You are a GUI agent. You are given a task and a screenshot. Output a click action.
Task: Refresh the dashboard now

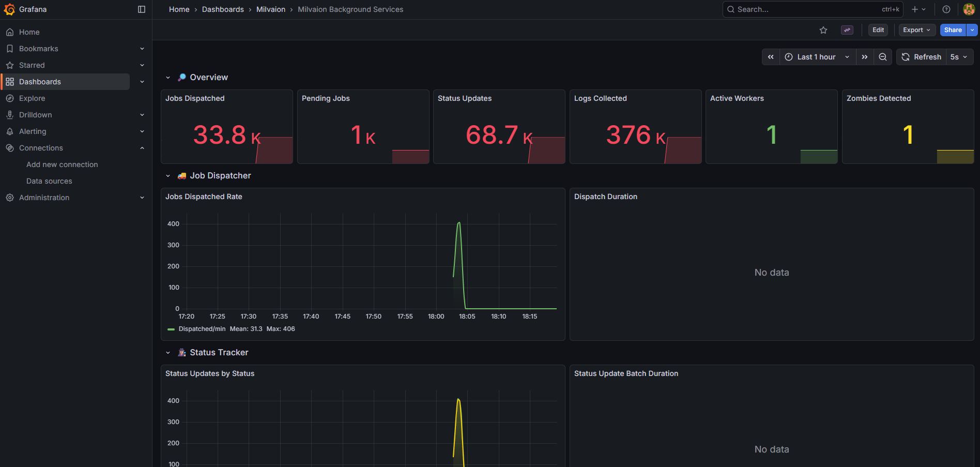click(921, 57)
